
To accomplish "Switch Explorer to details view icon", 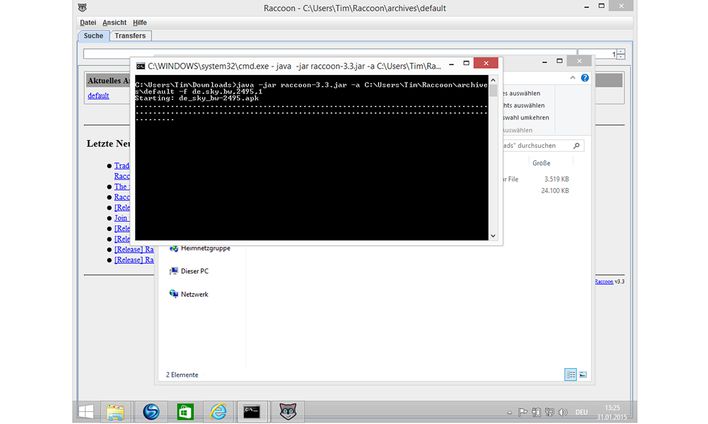I will (x=570, y=374).
